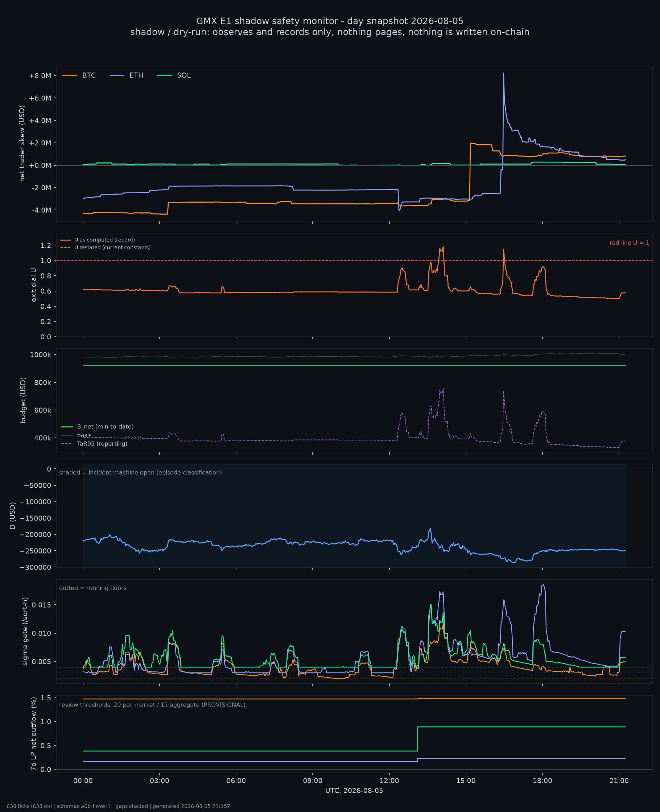Click the +4.0M skew tick label
The image size is (660, 812).
[x=40, y=121]
